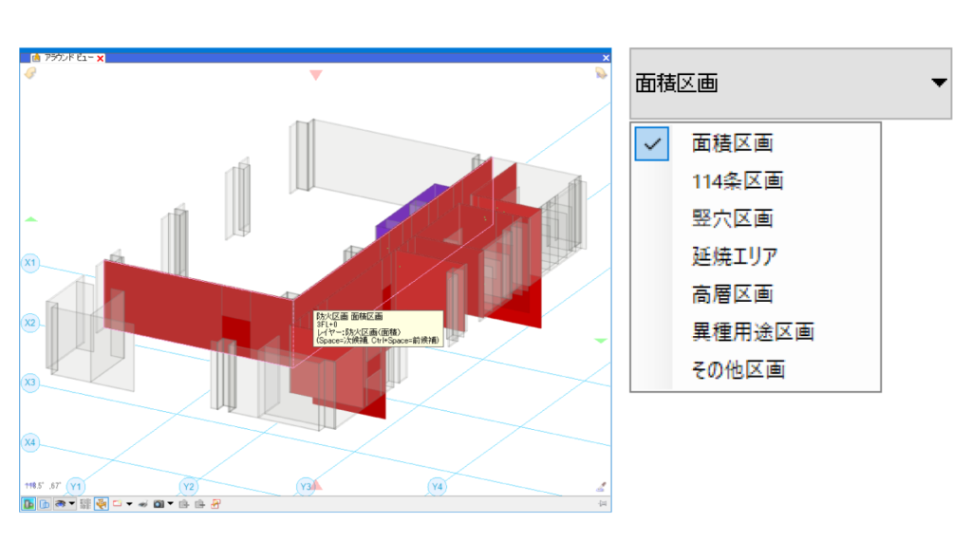This screenshot has width=972, height=560.
Task: Activate the orange orbit/rotate view tool
Action: 100,504
